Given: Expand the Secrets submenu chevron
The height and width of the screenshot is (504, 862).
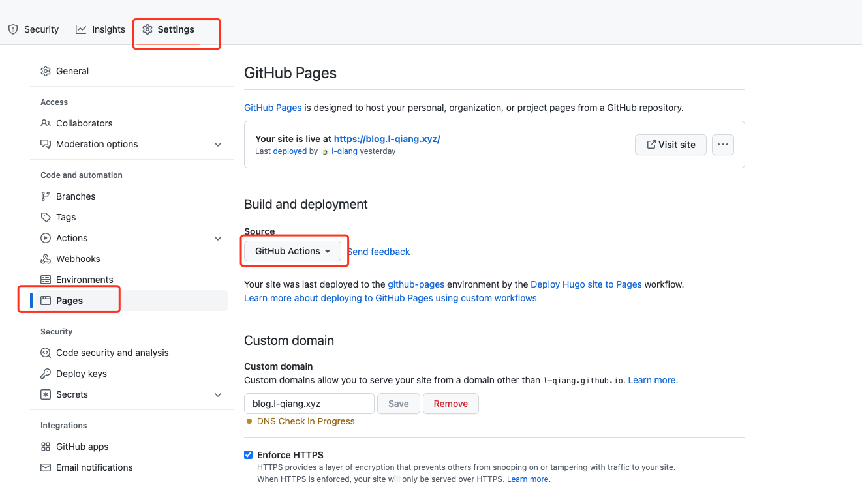Looking at the screenshot, I should [218, 394].
